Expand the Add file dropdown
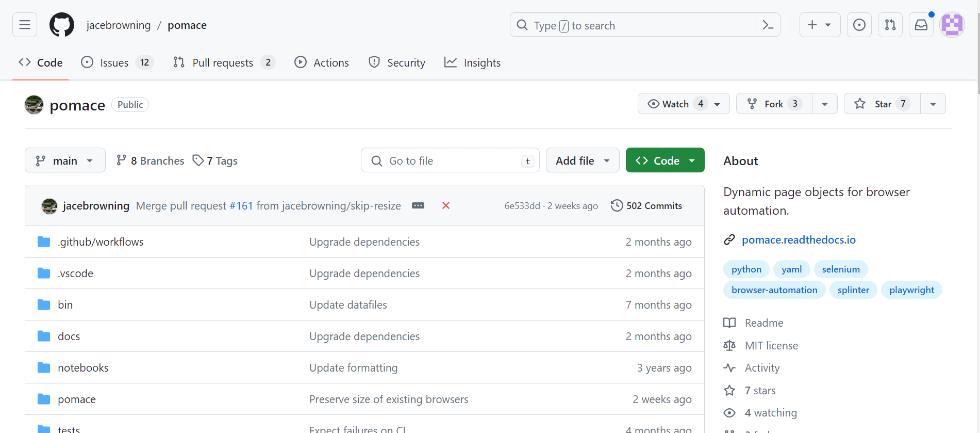The height and width of the screenshot is (433, 980). (583, 161)
